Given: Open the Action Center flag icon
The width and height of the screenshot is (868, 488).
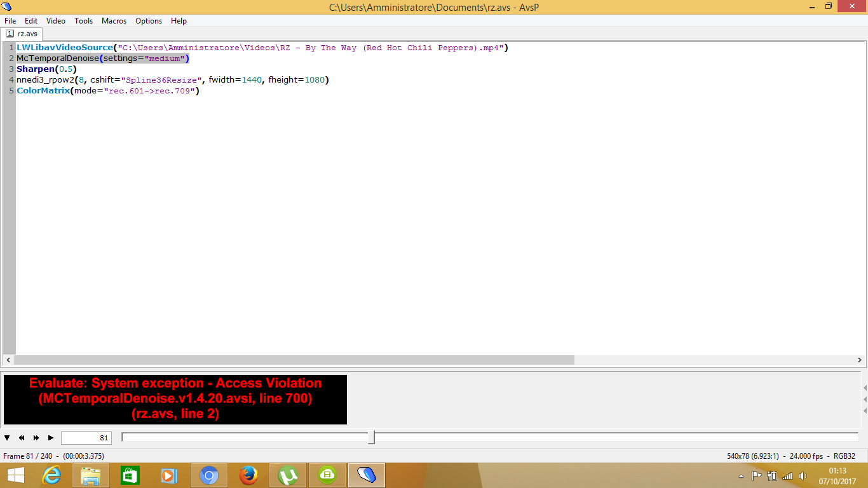Looking at the screenshot, I should pos(756,476).
